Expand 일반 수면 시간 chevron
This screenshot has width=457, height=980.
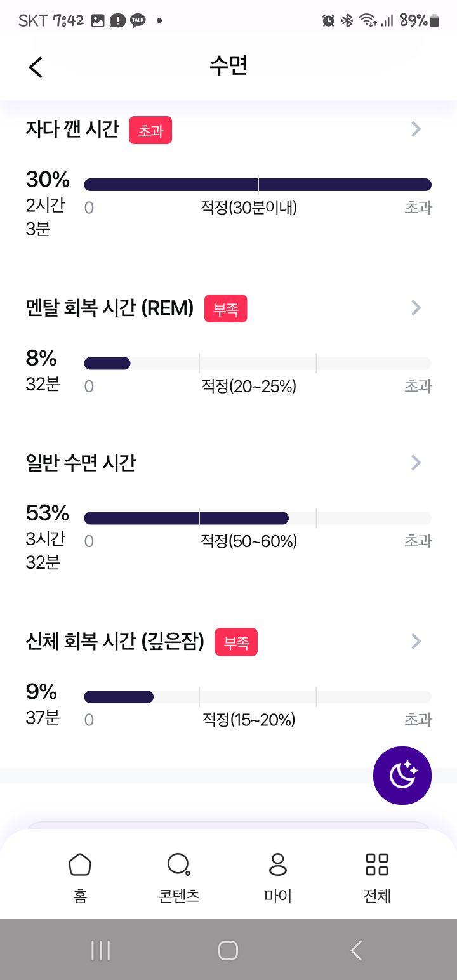(416, 462)
